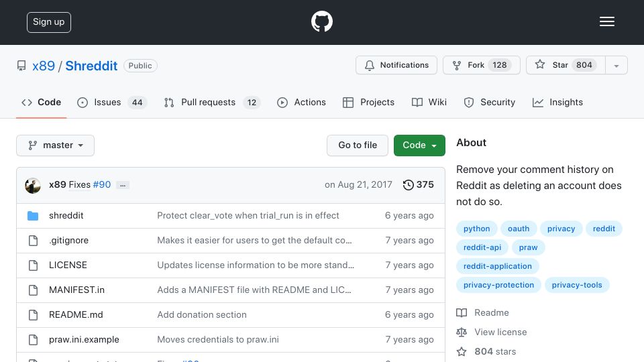Click the Security shield icon

(469, 102)
